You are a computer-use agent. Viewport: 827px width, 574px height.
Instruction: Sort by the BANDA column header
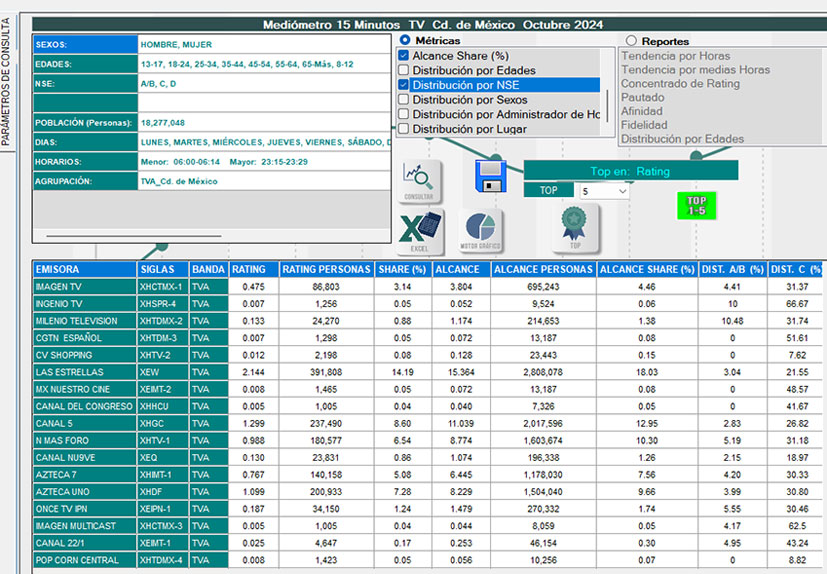click(x=208, y=269)
